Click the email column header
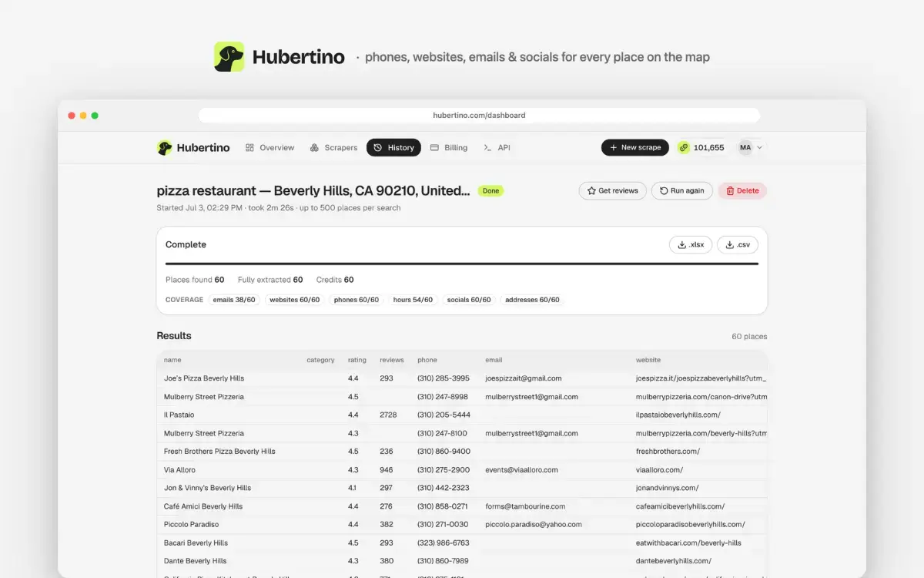This screenshot has height=578, width=924. 494,360
